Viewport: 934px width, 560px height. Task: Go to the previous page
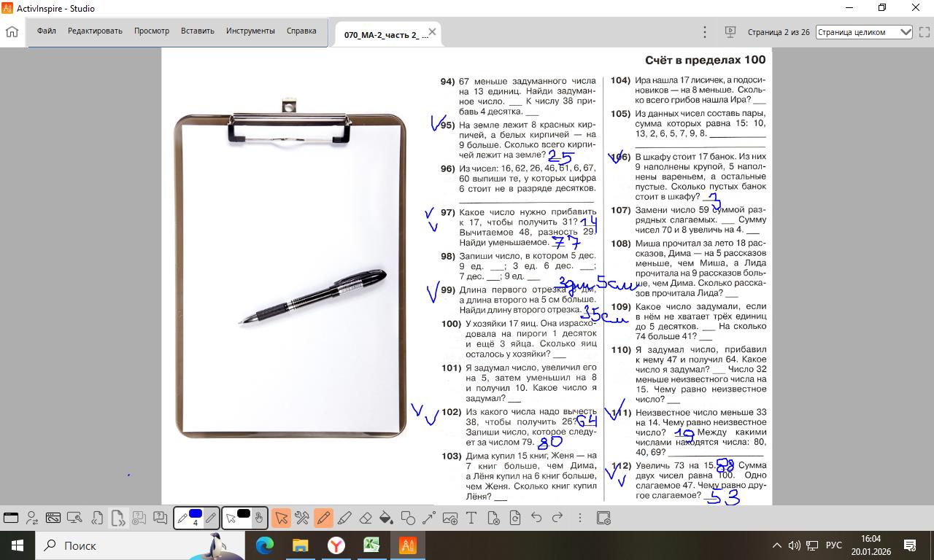click(x=97, y=518)
